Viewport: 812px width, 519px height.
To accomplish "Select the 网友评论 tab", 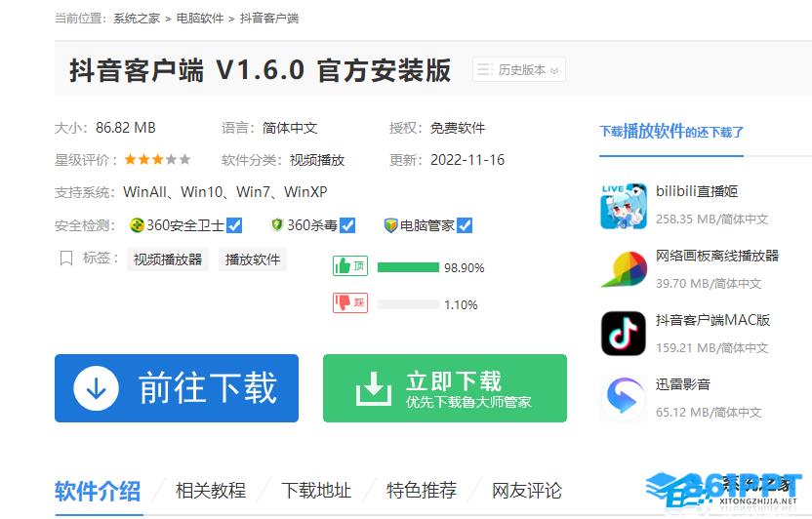I will (x=527, y=490).
